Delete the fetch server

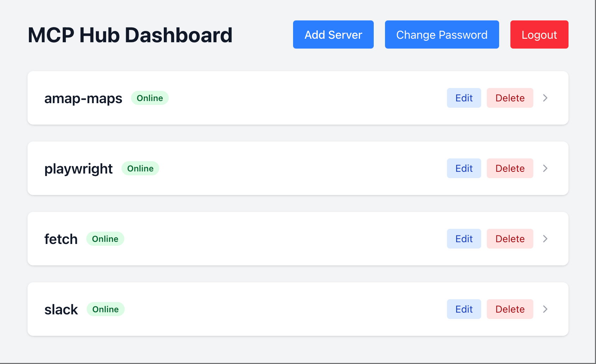click(x=510, y=239)
